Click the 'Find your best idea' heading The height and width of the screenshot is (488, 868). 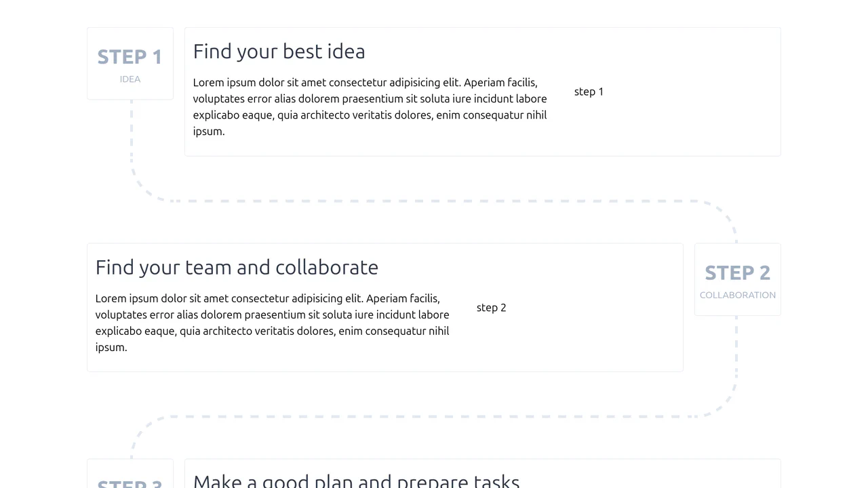279,52
